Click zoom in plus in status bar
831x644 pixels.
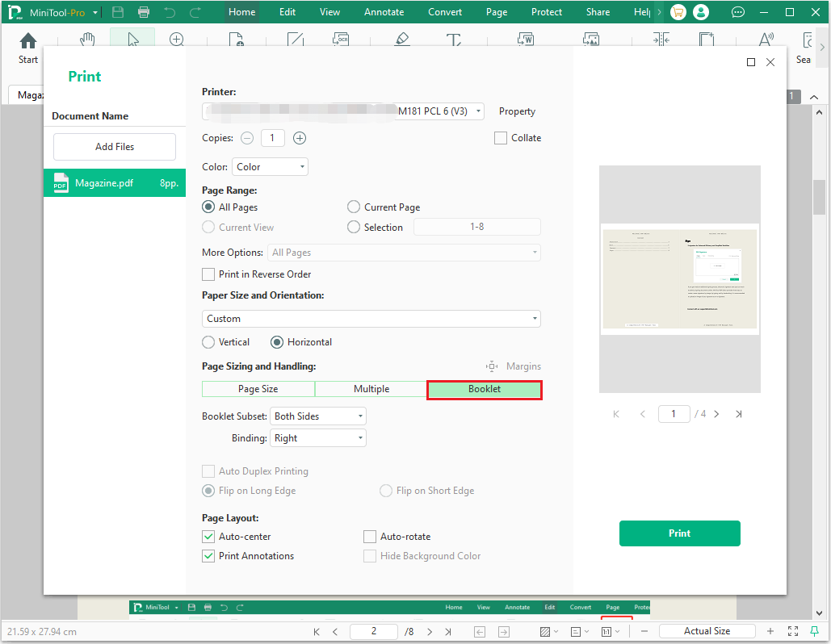pos(770,631)
